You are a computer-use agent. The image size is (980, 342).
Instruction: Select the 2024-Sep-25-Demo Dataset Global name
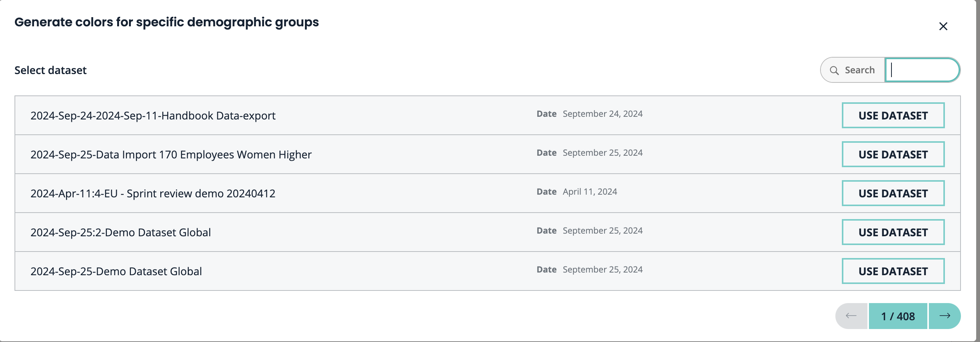116,271
